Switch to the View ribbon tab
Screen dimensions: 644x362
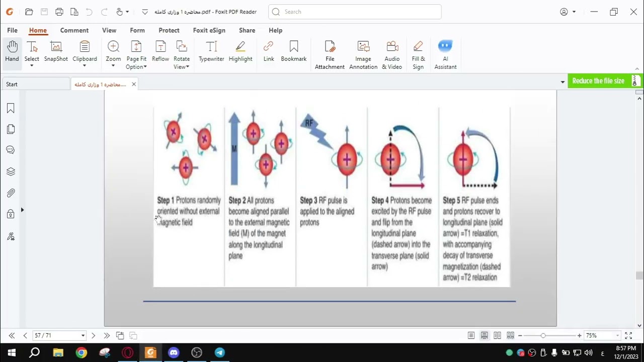coord(109,31)
